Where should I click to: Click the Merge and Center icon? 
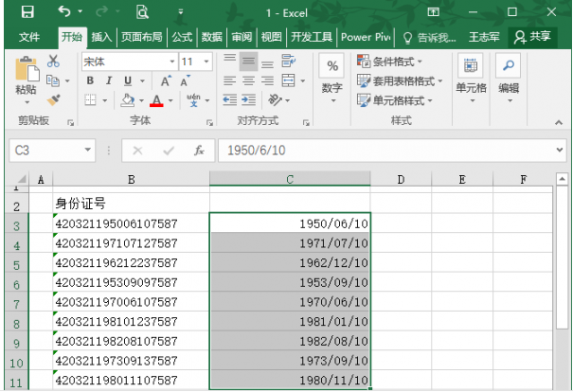point(288,80)
